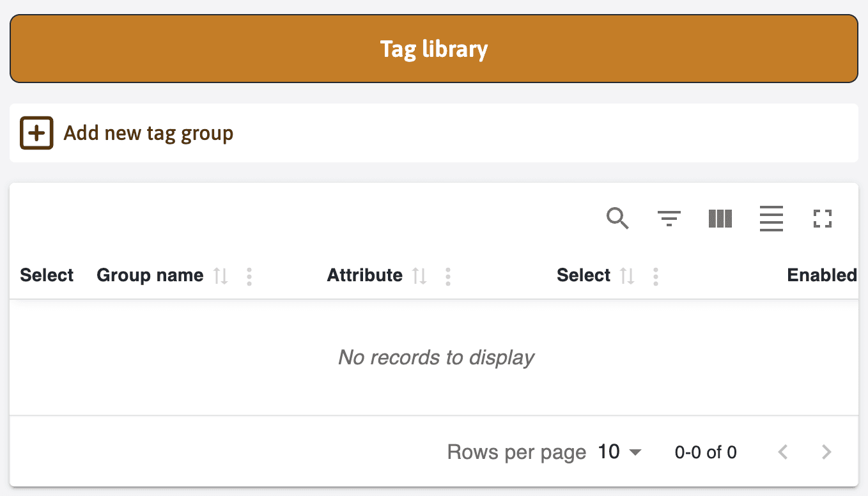
Task: Select the Group name column header
Action: tap(150, 275)
